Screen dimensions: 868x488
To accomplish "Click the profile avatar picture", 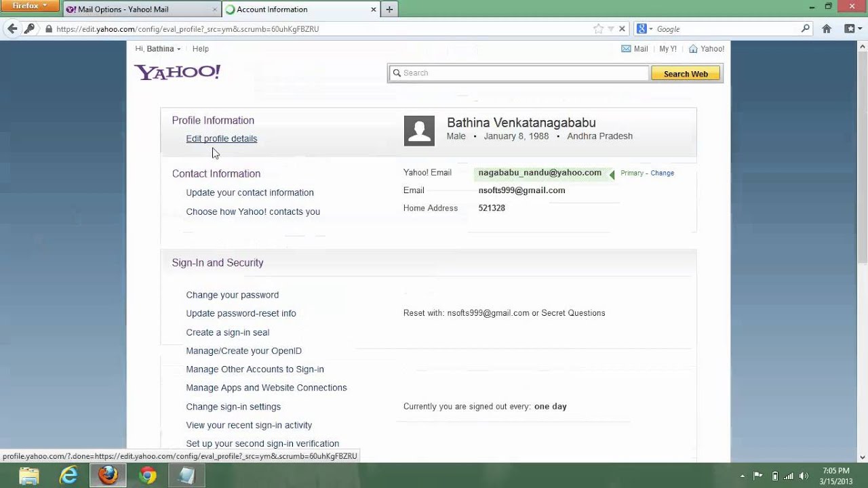I will click(419, 131).
